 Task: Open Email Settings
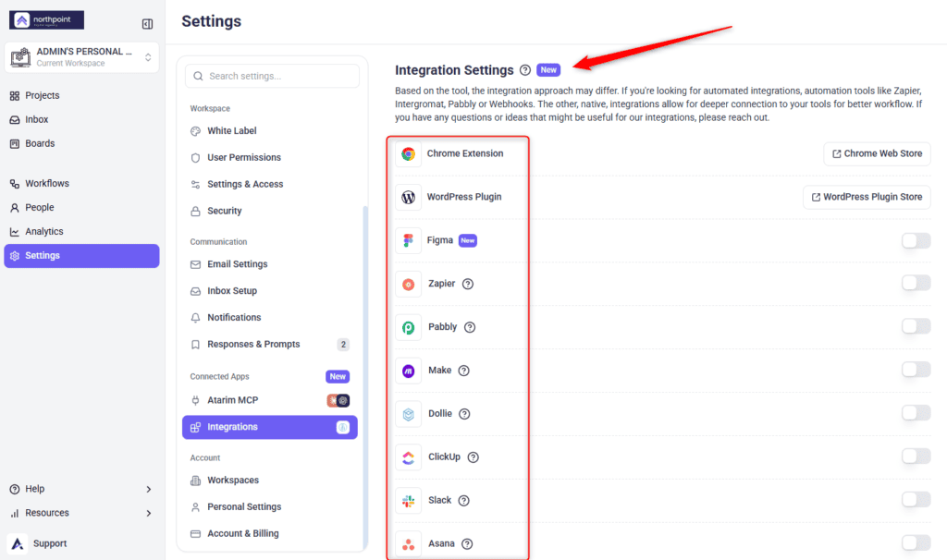(x=270, y=264)
